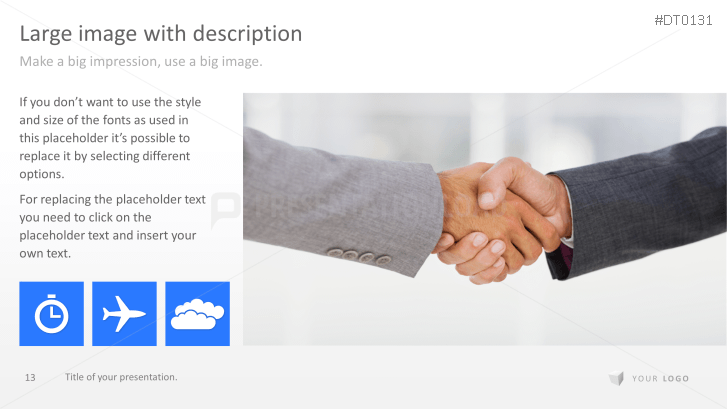727x409 pixels.
Task: Click 'own text.' at end of description
Action: (x=45, y=253)
